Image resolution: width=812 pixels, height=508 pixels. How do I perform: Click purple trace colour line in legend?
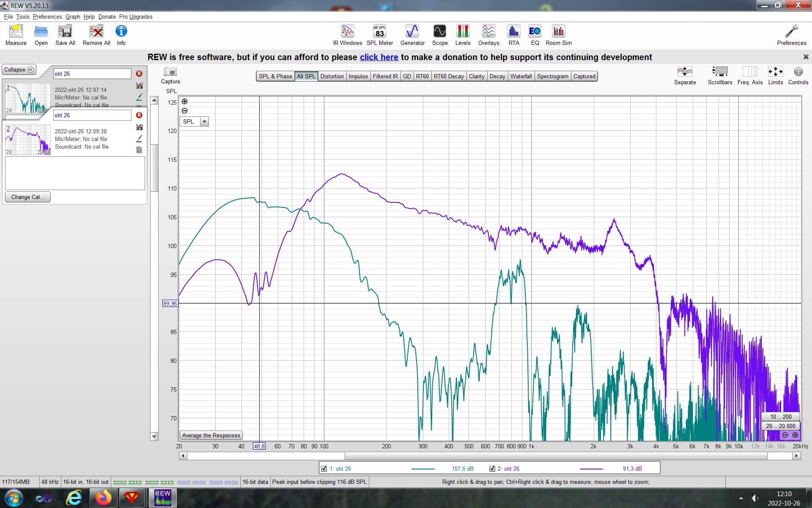point(591,469)
